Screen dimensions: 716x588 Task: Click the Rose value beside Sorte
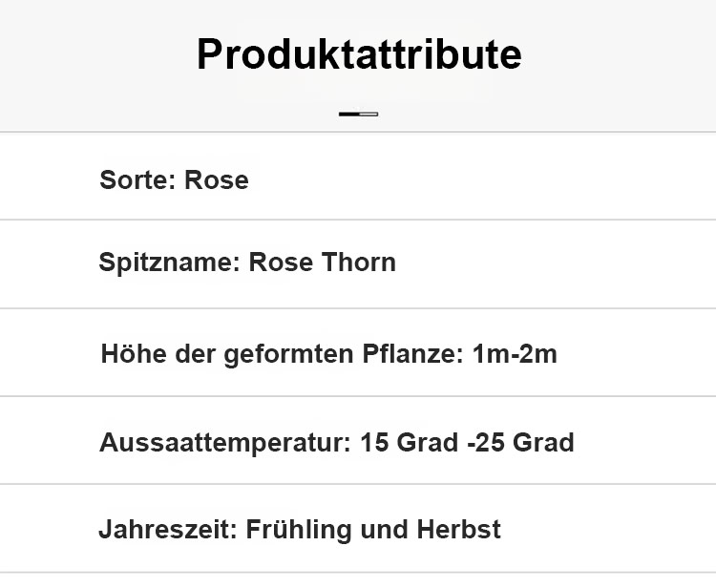pos(217,179)
